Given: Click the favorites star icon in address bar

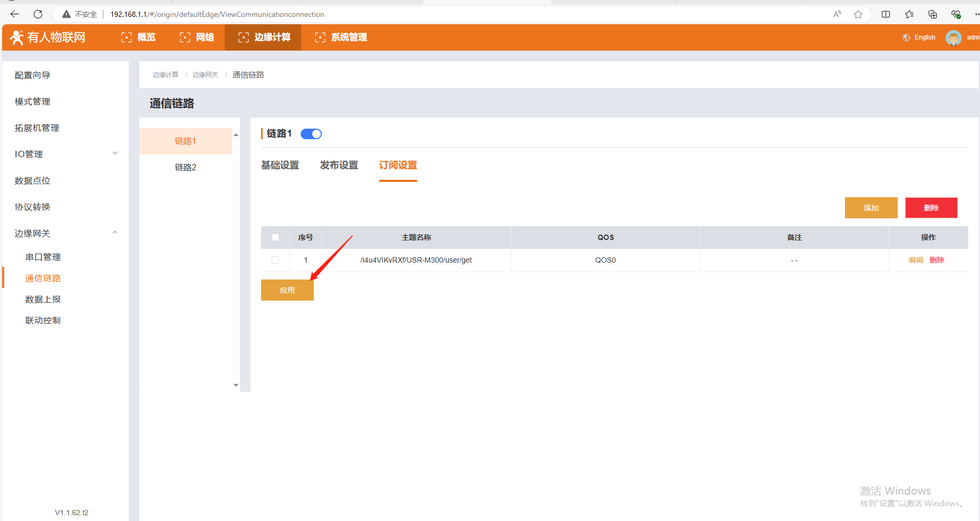Looking at the screenshot, I should (858, 14).
